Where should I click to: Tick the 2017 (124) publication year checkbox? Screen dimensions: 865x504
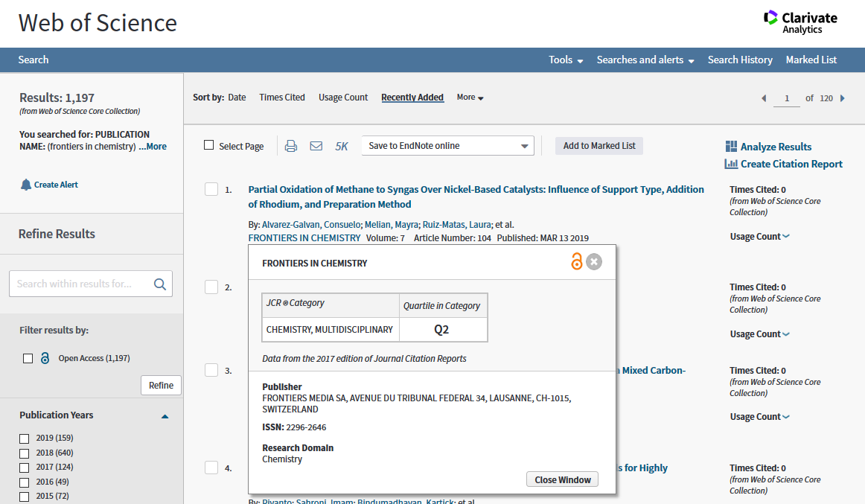tap(25, 468)
